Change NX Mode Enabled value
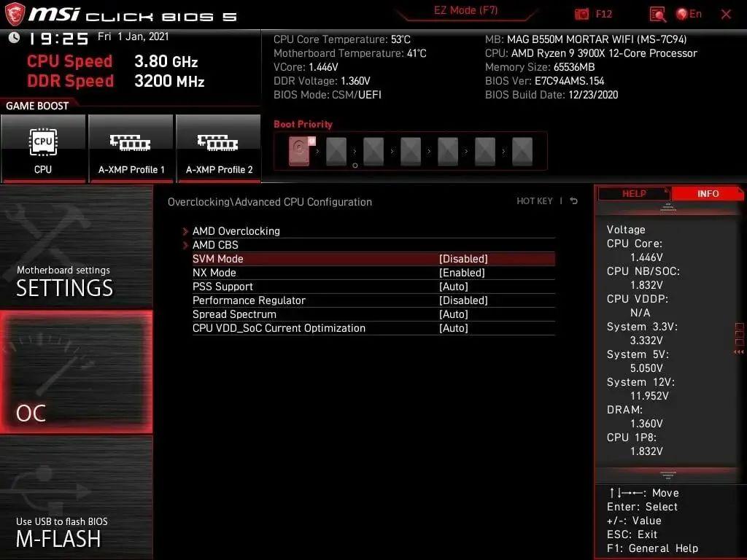This screenshot has height=560, width=747. click(462, 273)
